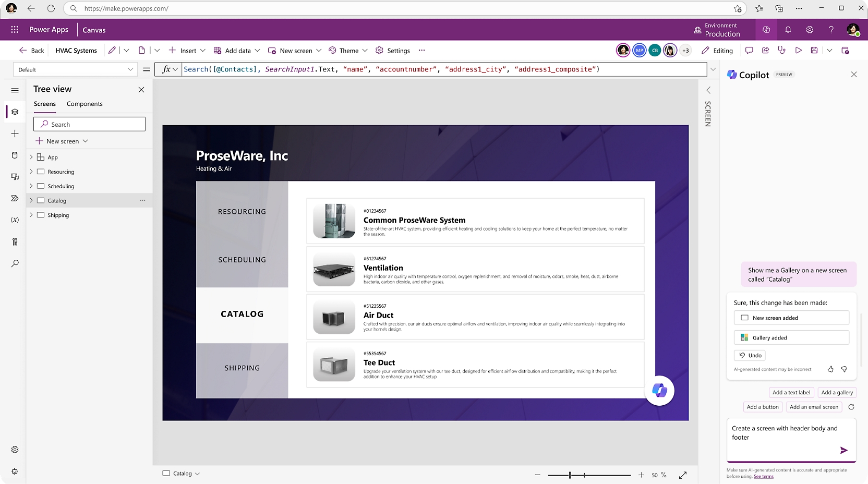
Task: Open the Variables pane
Action: 15,220
